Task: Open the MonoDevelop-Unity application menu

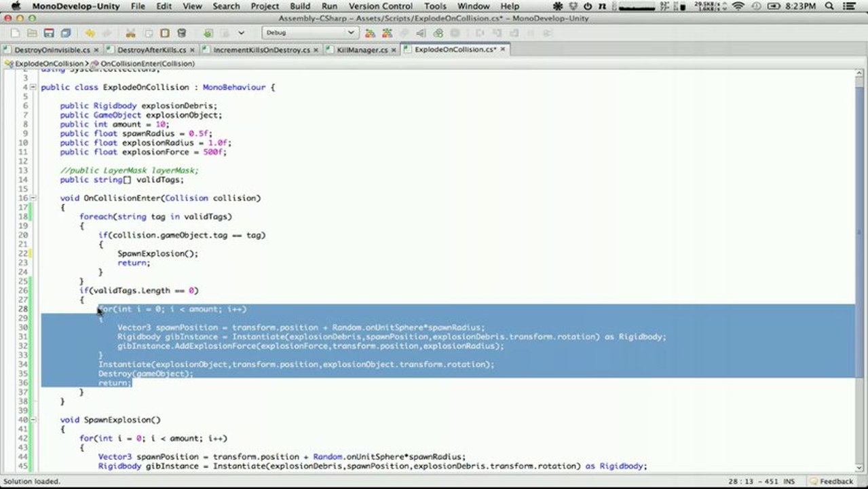Action: point(76,6)
